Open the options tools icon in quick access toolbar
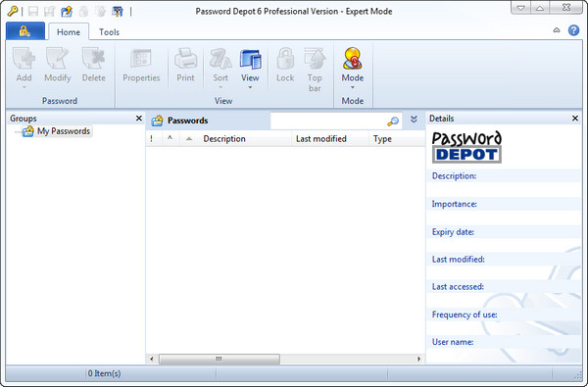The width and height of the screenshot is (588, 387). pyautogui.click(x=118, y=11)
